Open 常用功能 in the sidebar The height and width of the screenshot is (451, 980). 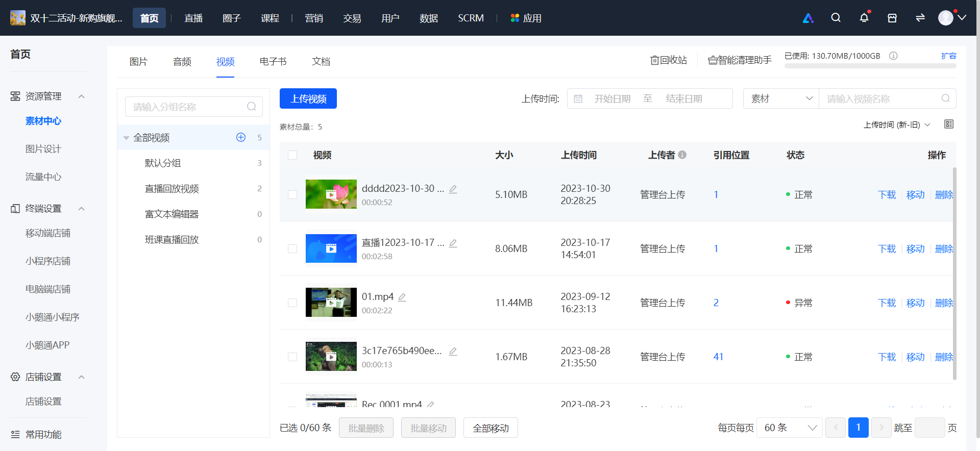tap(43, 434)
